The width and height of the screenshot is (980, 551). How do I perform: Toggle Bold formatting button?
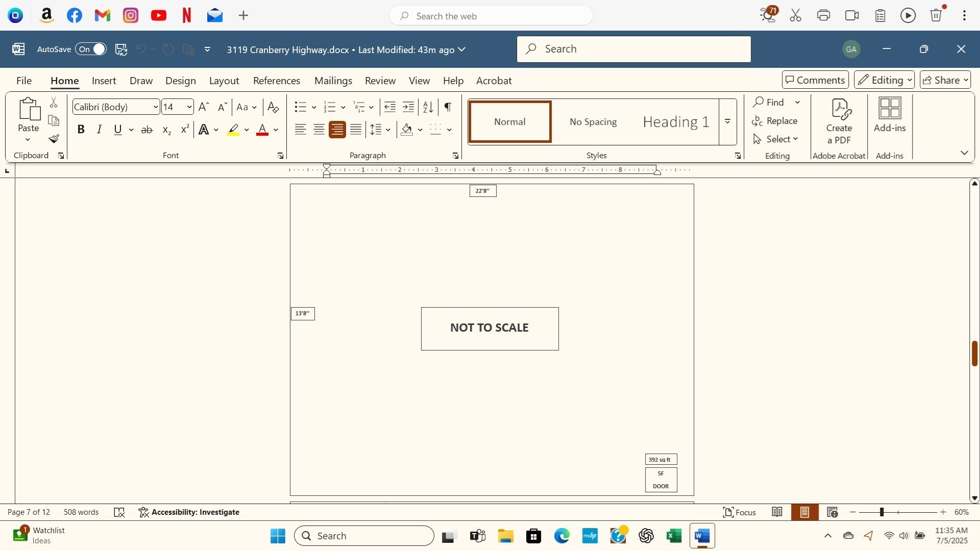(x=81, y=130)
